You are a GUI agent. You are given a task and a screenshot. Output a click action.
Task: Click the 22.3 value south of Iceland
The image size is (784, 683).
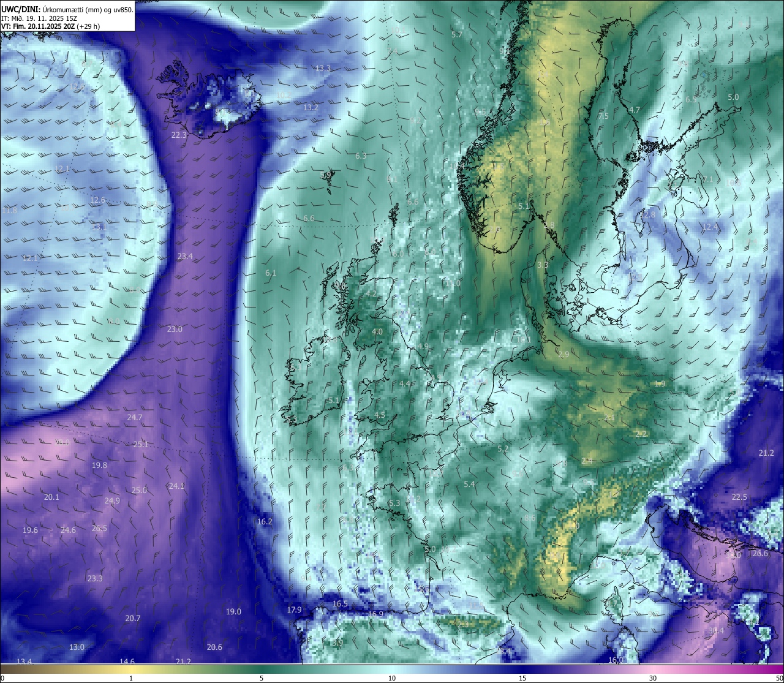tap(179, 135)
